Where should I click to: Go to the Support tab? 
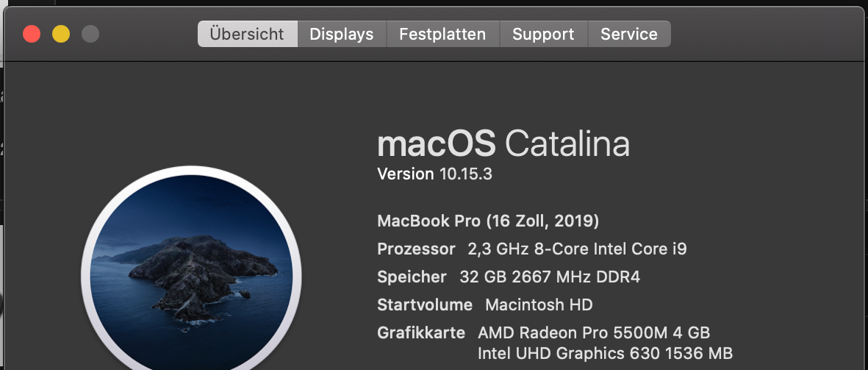pos(543,34)
